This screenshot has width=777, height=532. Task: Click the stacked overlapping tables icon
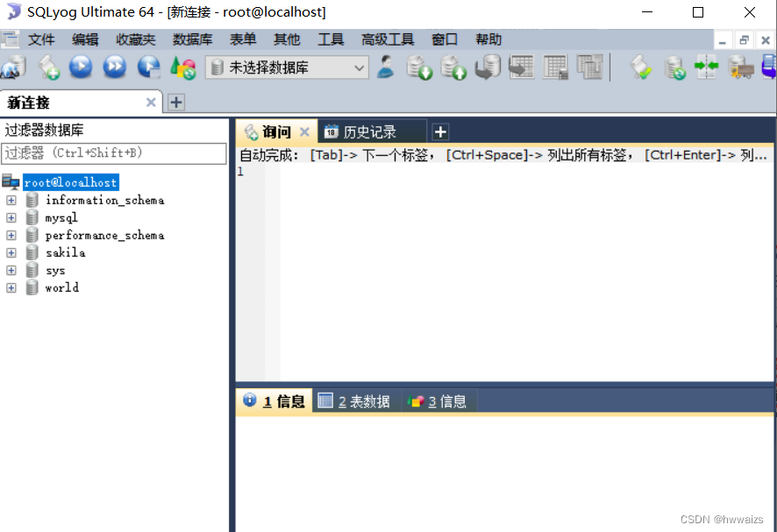point(589,67)
